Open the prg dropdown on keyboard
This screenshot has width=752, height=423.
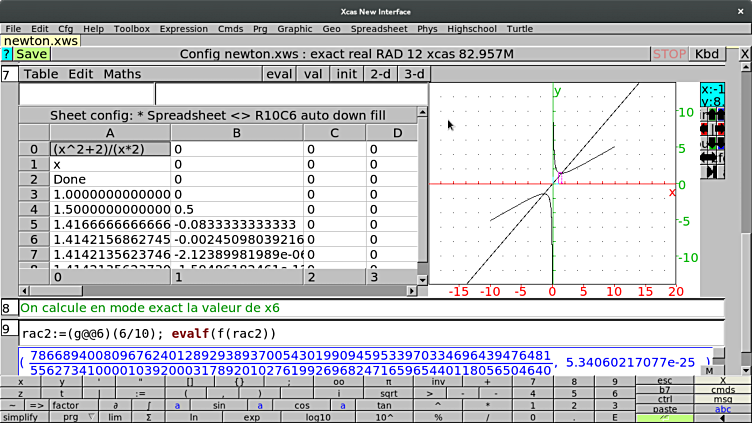(x=76, y=417)
